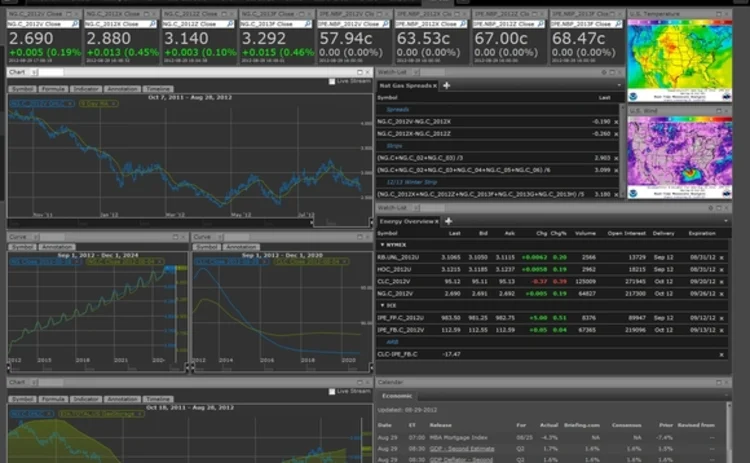
Task: Click search icon in IPE.NBP_2012V quote box
Action: point(386,23)
